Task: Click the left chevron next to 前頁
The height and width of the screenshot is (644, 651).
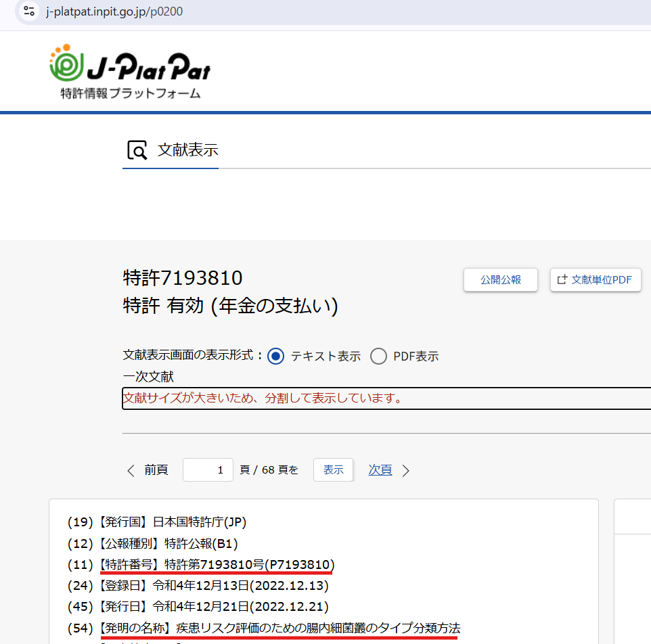Action: click(131, 469)
